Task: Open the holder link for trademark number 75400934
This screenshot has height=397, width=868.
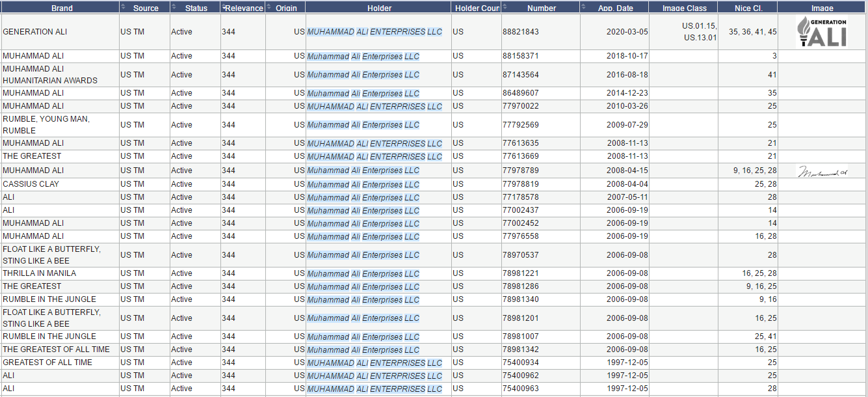Action: [x=375, y=363]
